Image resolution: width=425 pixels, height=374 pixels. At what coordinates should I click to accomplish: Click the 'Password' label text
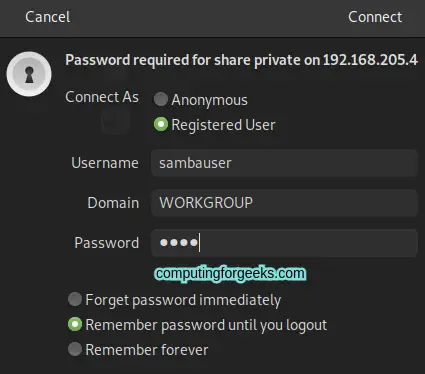pos(107,243)
